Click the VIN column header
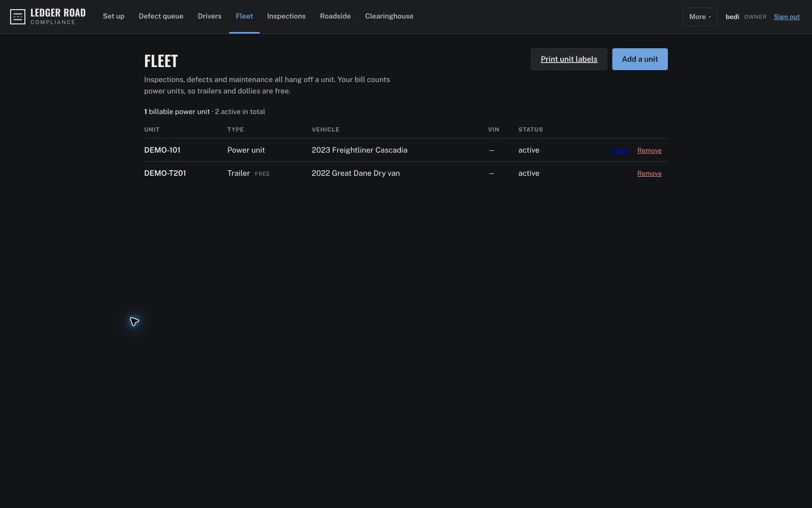Screen dimensions: 812x508 tap(494, 130)
